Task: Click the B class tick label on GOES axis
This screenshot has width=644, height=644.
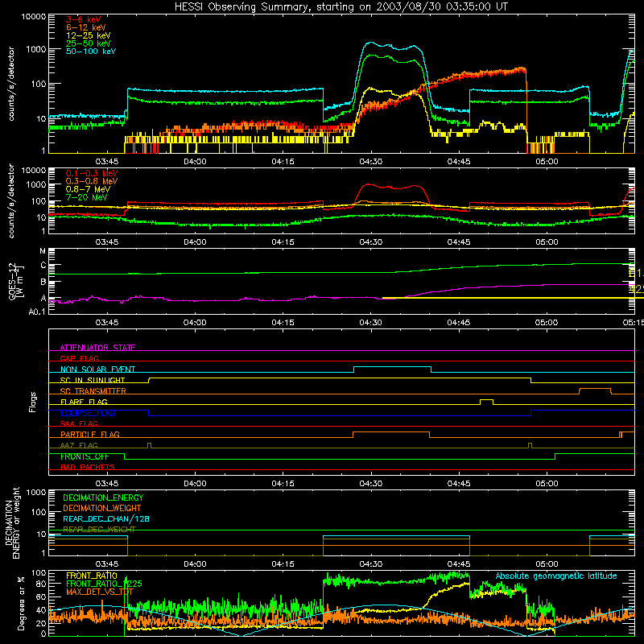Action: 43,283
